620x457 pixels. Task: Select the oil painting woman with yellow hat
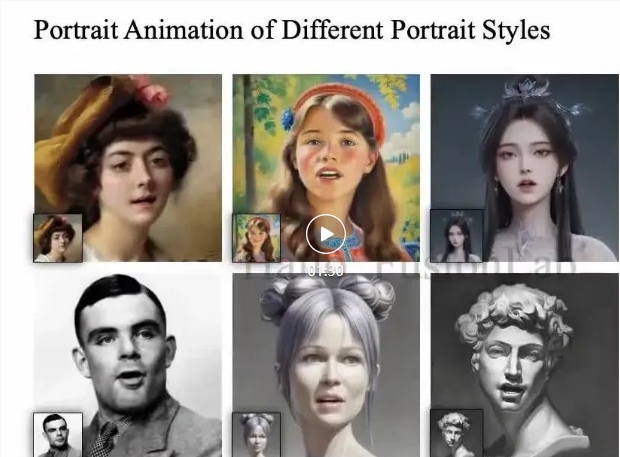click(128, 168)
